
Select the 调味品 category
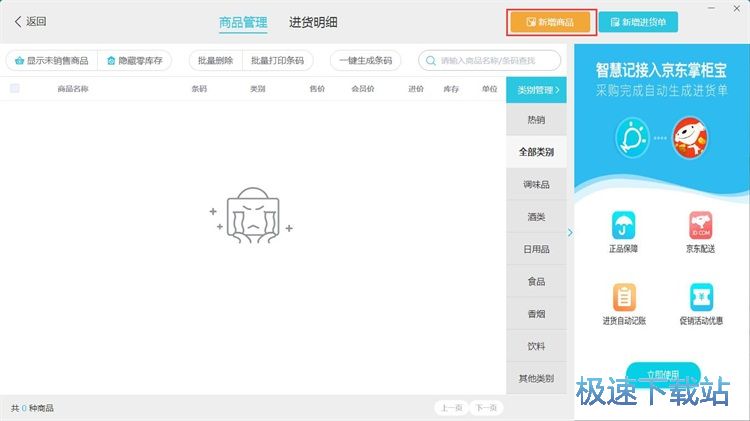point(537,185)
